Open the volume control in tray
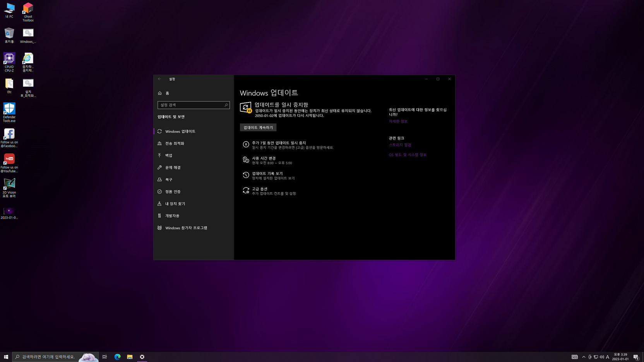Screen dimensions: 644x362 (602, 357)
